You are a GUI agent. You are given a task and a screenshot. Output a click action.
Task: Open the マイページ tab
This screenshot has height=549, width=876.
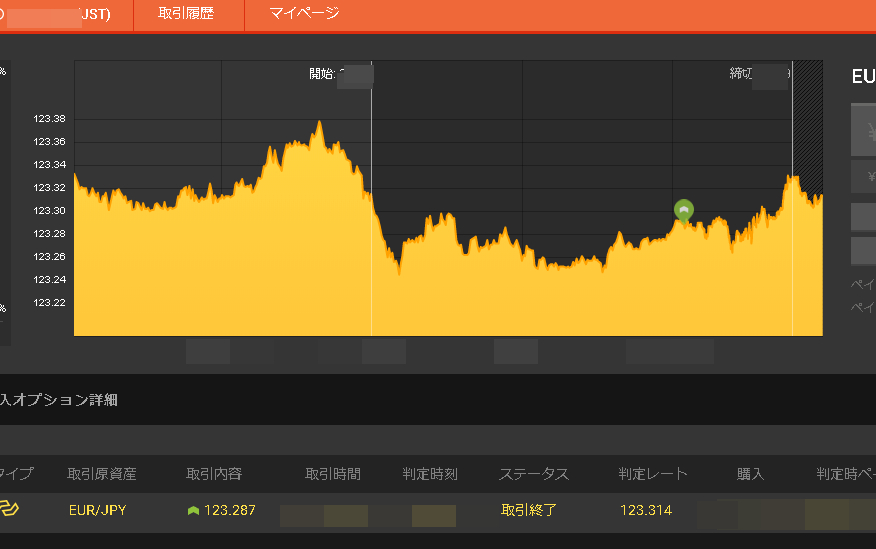[304, 14]
